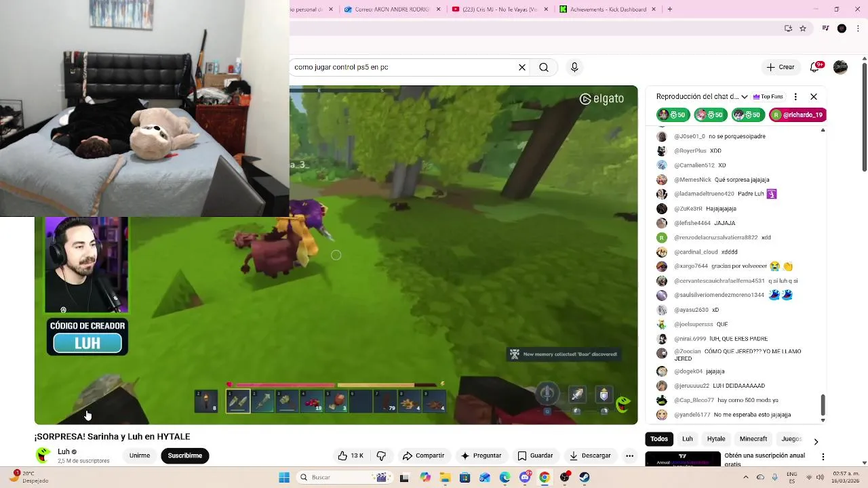Open the YouTube account avatar menu
This screenshot has width=868, height=488.
tap(840, 67)
